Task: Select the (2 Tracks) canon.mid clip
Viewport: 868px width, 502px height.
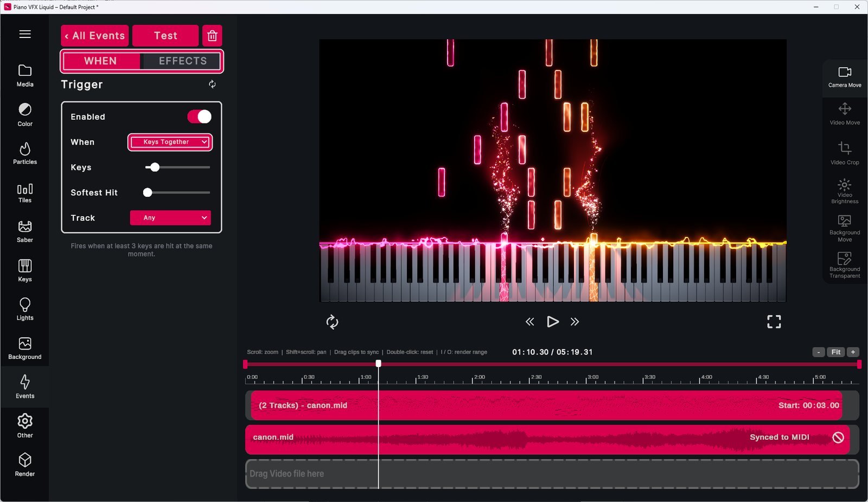Action: click(546, 406)
